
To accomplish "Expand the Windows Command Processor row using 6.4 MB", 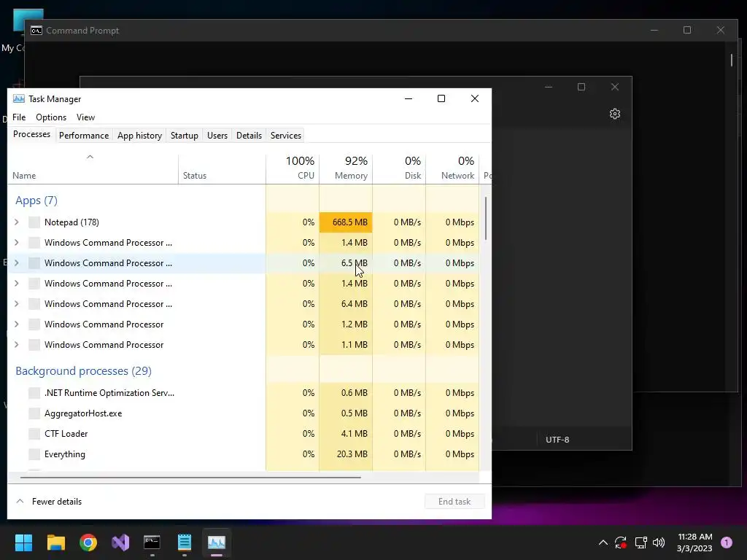I will coord(17,304).
